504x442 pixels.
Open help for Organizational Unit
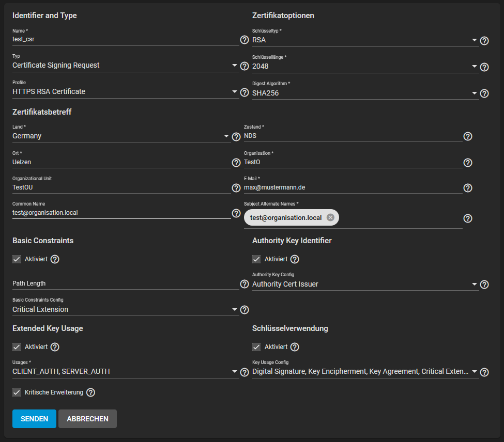point(236,188)
